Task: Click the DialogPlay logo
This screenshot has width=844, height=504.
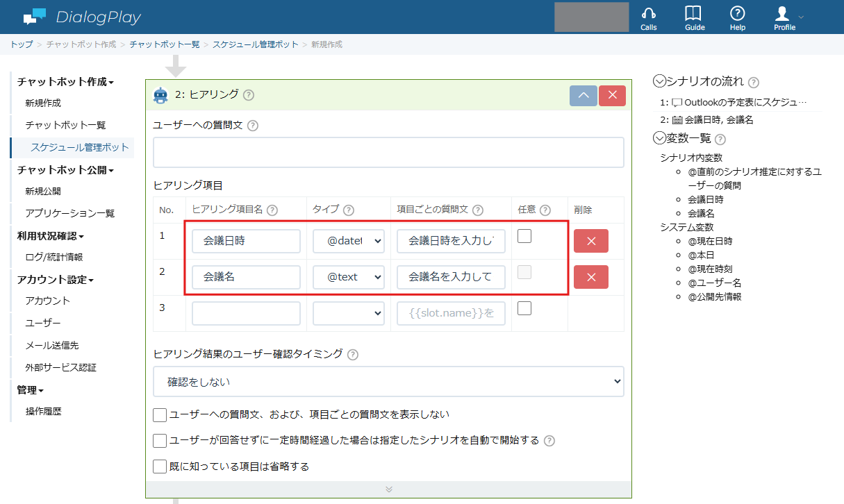Action: pos(81,17)
